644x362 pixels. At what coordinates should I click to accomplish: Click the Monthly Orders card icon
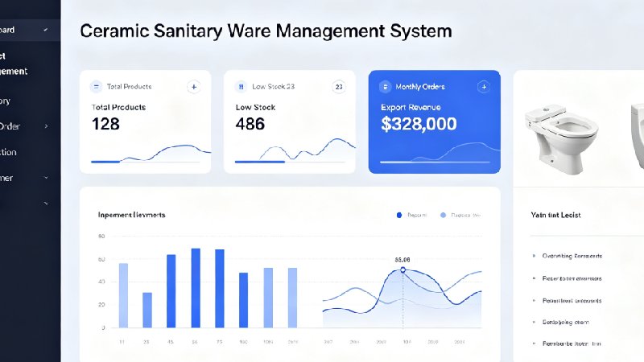coord(385,87)
